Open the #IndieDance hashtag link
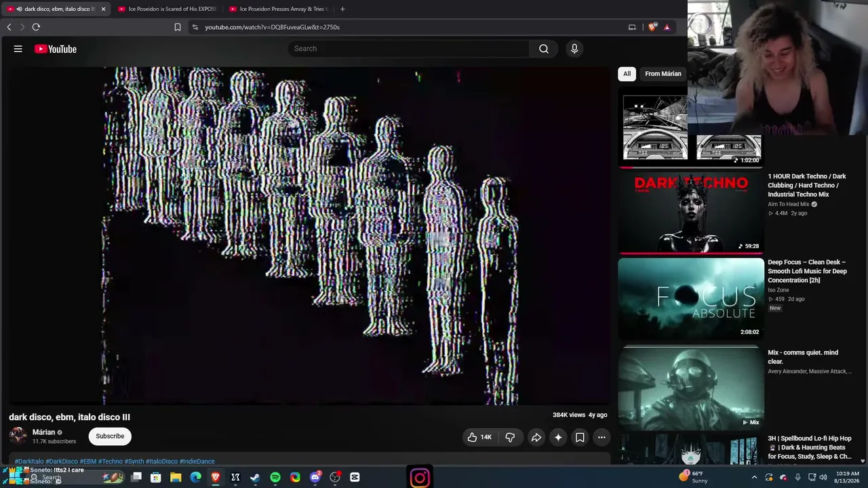This screenshot has width=868, height=488. click(x=197, y=462)
